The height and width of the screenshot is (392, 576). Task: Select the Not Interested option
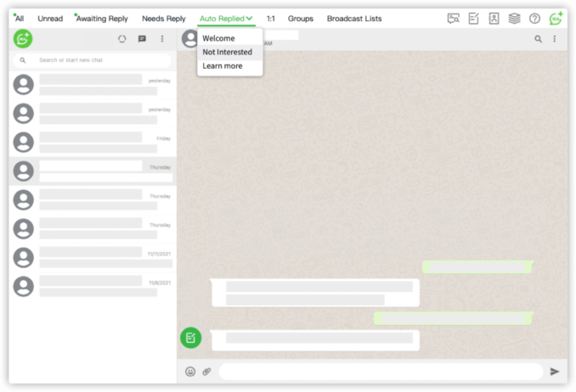(227, 53)
